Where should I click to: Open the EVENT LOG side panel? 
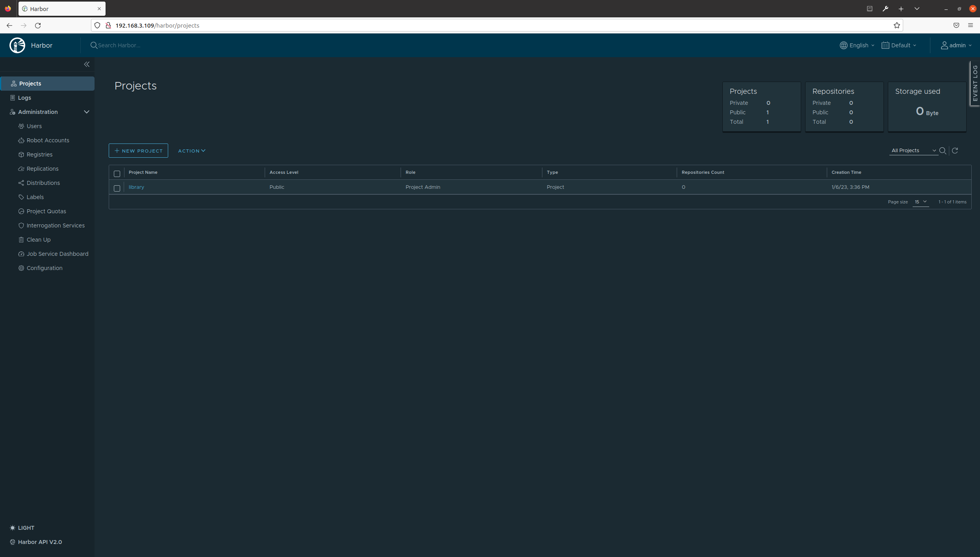point(975,83)
